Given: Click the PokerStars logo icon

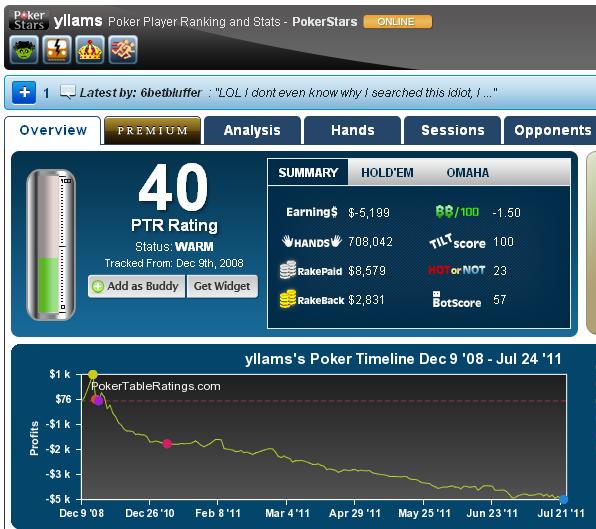Looking at the screenshot, I should [x=29, y=21].
